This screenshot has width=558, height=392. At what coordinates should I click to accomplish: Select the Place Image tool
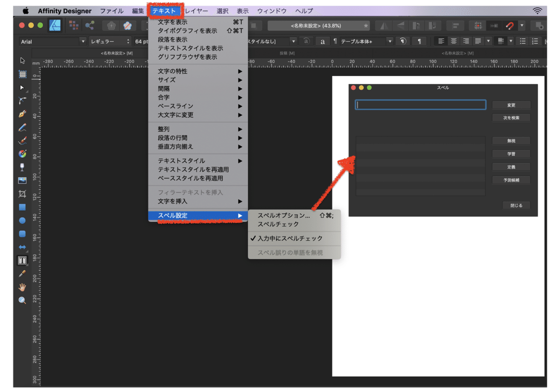click(x=22, y=180)
